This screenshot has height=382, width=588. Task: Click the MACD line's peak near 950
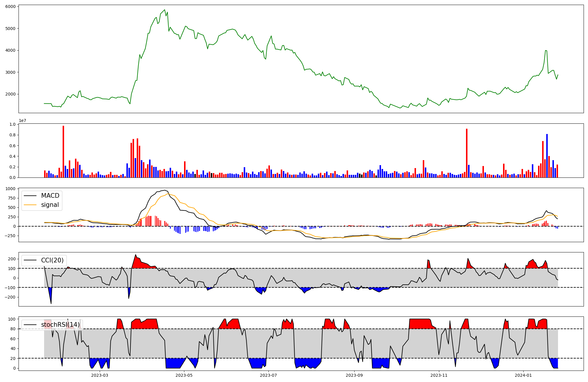click(x=165, y=190)
